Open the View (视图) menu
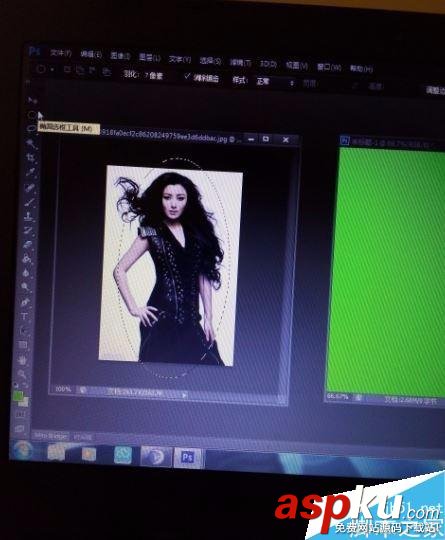Viewport: 445px width, 540px height. pos(297,65)
